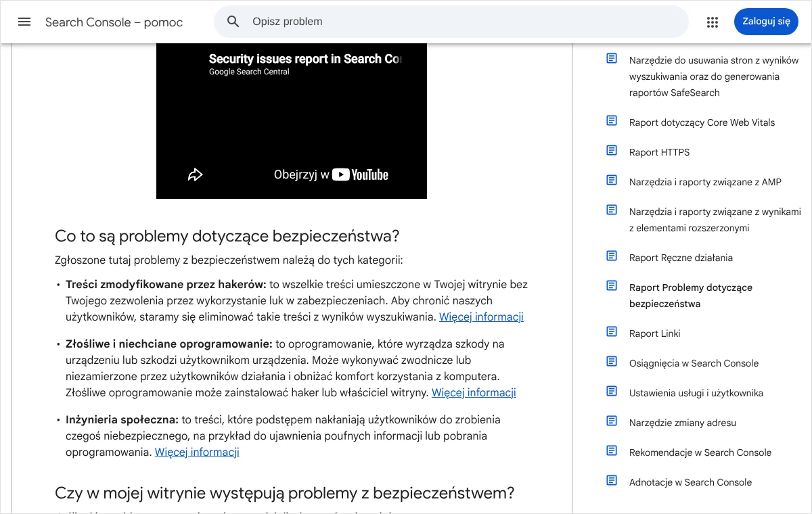The width and height of the screenshot is (812, 514).
Task: Open Więcej informacji for social engineering
Action: coord(197,452)
